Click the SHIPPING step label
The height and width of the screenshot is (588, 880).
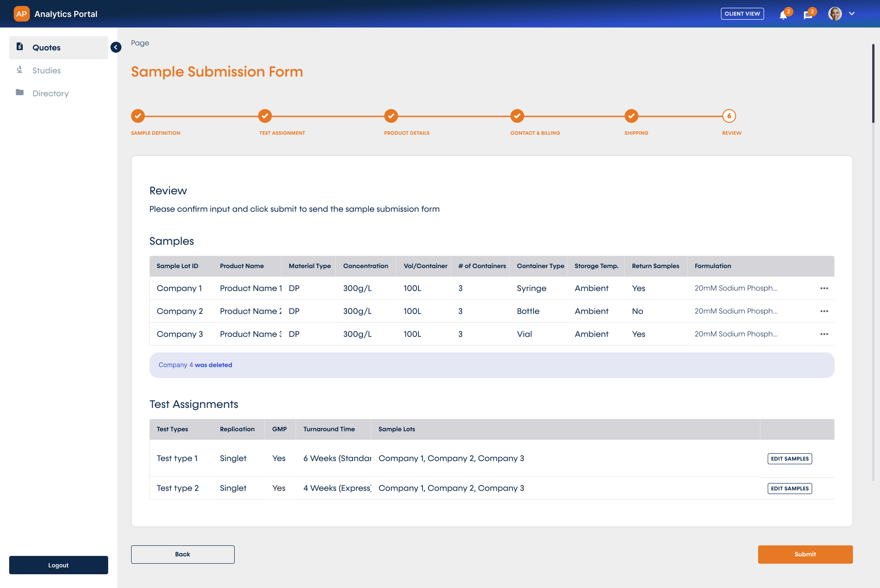coord(636,133)
